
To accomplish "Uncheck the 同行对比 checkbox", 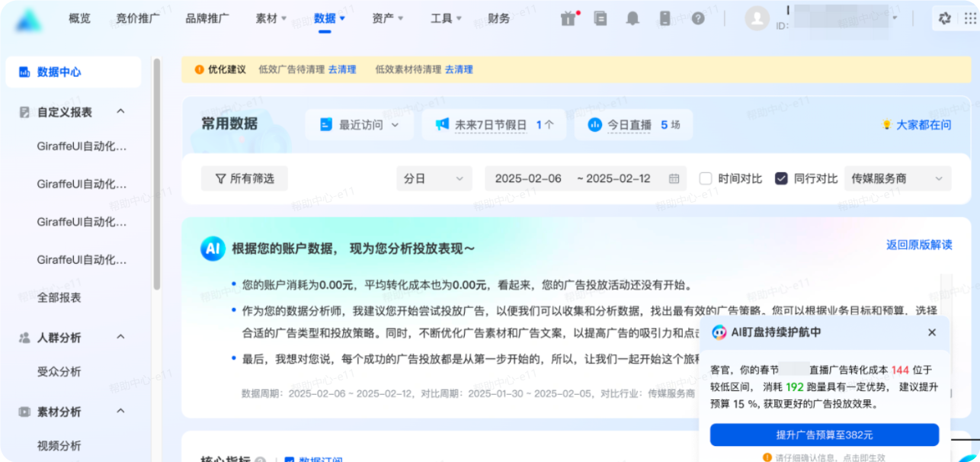I will click(781, 178).
